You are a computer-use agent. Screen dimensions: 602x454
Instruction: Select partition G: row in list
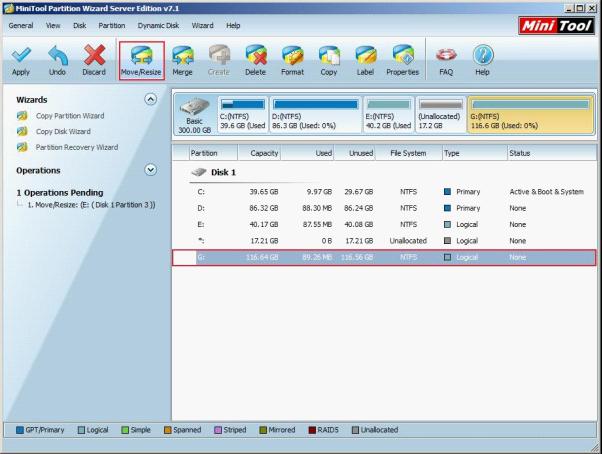384,258
